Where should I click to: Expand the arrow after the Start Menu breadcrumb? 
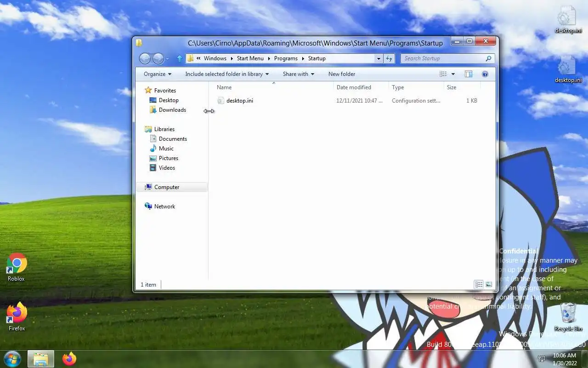pos(269,58)
